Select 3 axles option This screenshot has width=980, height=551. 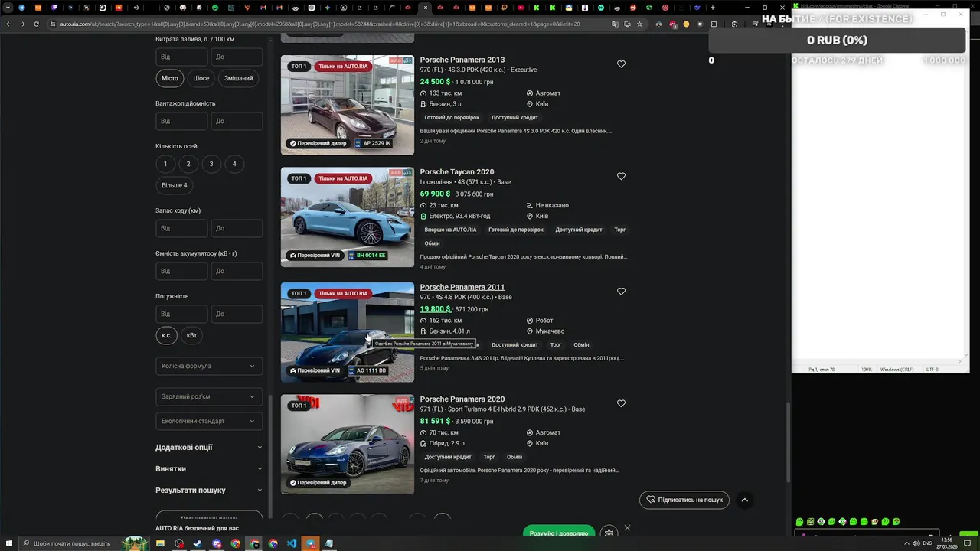(x=211, y=164)
